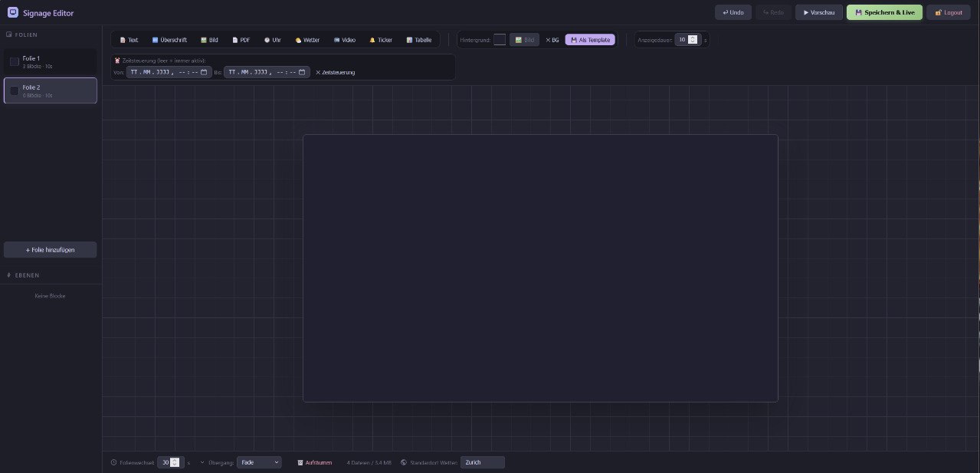
Task: Click the Von date-time field
Action: 169,72
